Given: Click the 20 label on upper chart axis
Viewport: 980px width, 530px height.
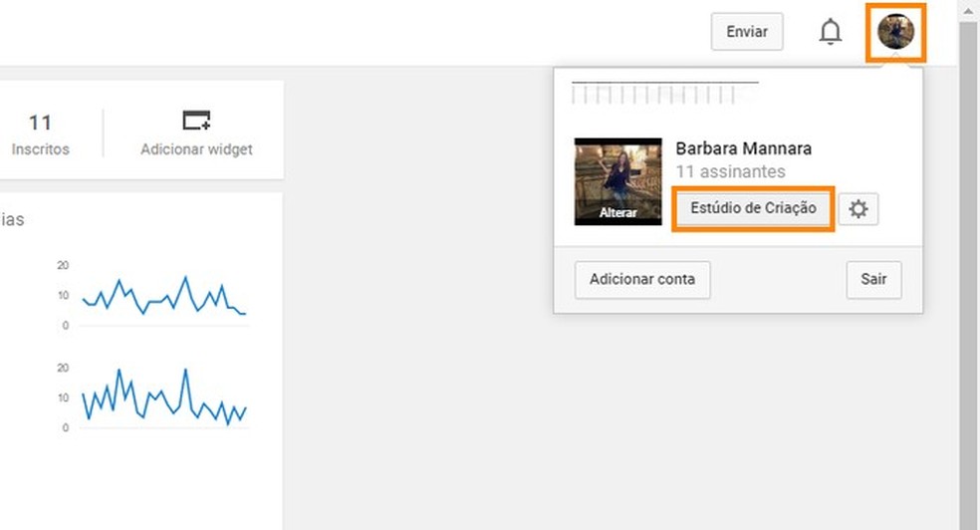Looking at the screenshot, I should point(63,266).
